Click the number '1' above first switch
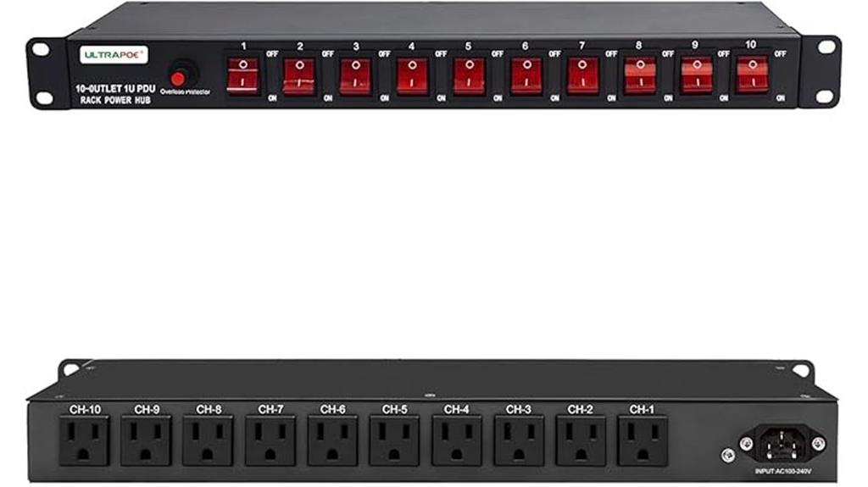Screen dimensions: 868x487 (x=243, y=47)
